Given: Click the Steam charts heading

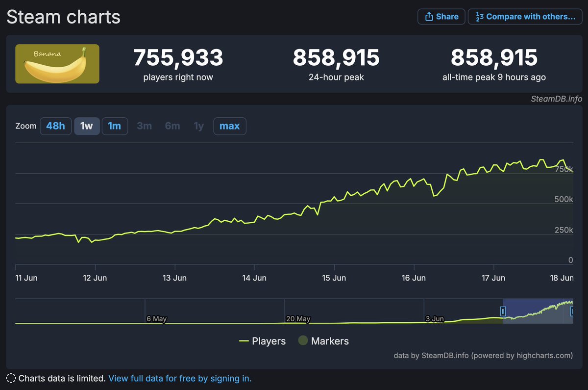Looking at the screenshot, I should (x=63, y=17).
